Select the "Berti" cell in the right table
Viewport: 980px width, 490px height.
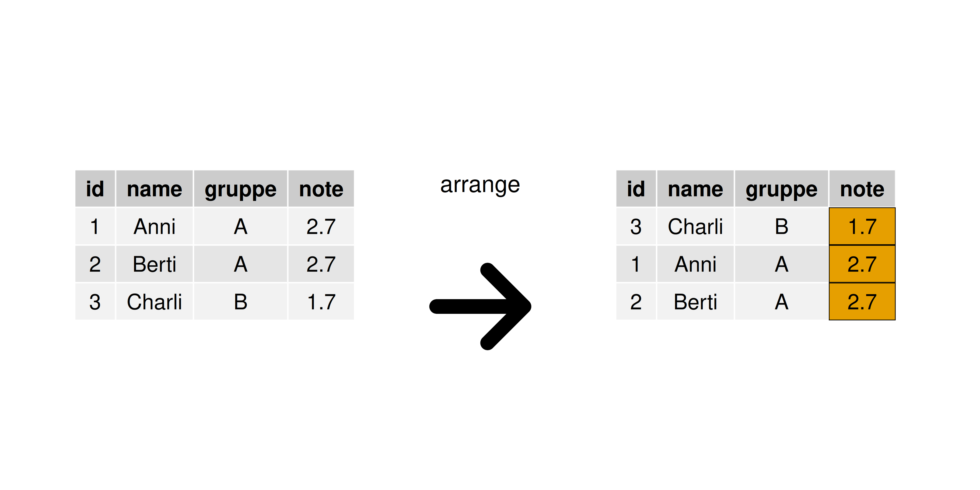[x=695, y=302]
